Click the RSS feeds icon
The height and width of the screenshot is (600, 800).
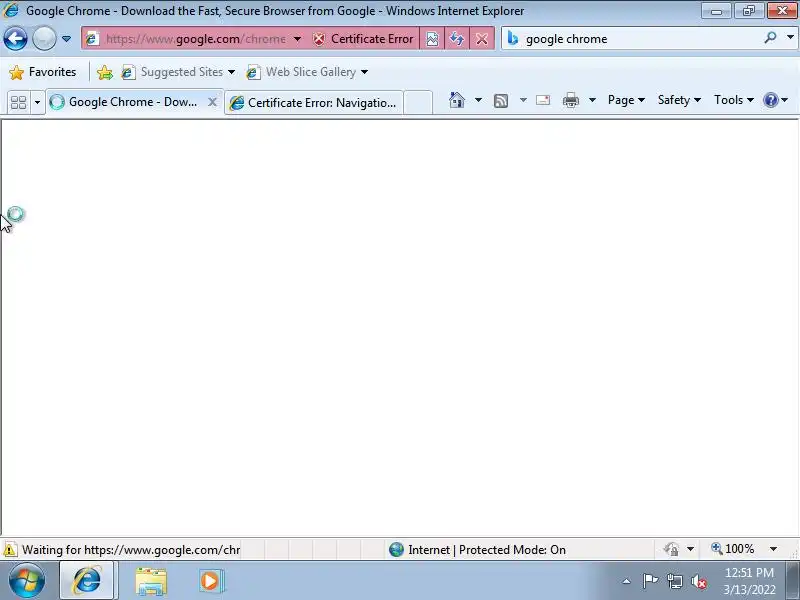501,101
